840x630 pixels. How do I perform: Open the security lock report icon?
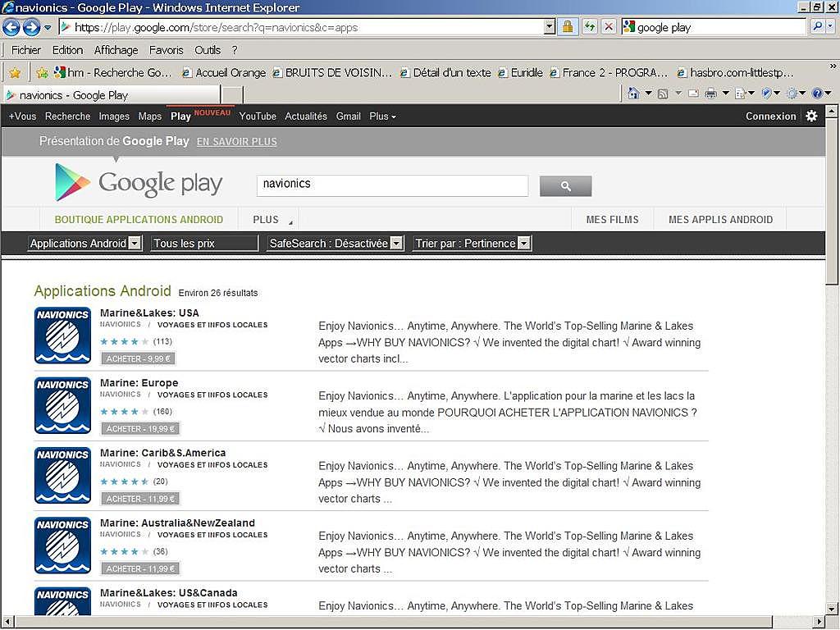pos(568,27)
